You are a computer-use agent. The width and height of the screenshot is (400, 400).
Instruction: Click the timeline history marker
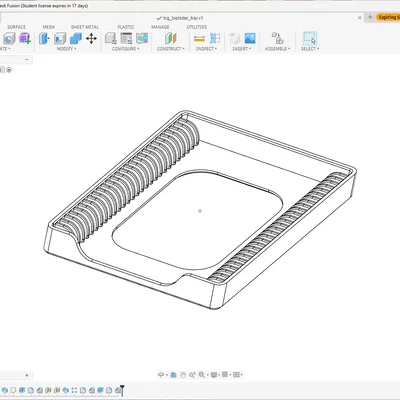tap(122, 389)
